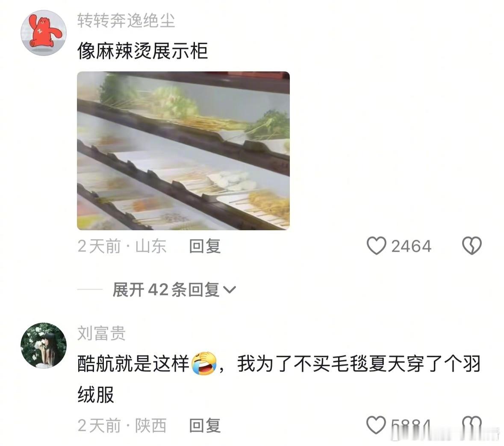The image size is (504, 446).
Task: Reply to the 山东 comment via 回复
Action: [205, 246]
